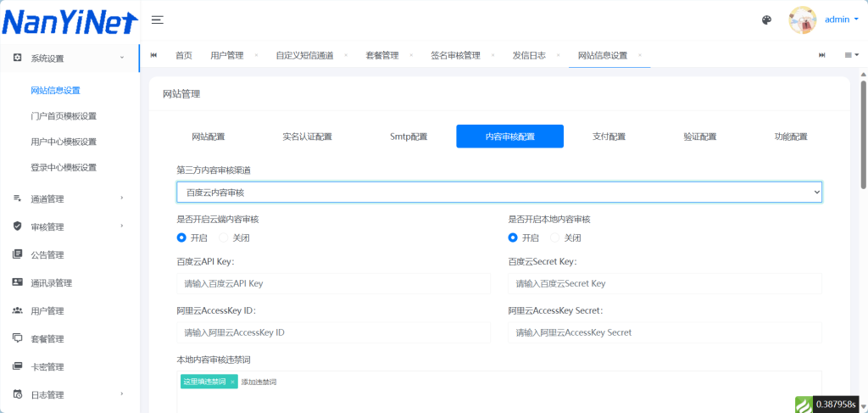
Task: Click the 日志管理 sidebar icon
Action: click(x=17, y=394)
